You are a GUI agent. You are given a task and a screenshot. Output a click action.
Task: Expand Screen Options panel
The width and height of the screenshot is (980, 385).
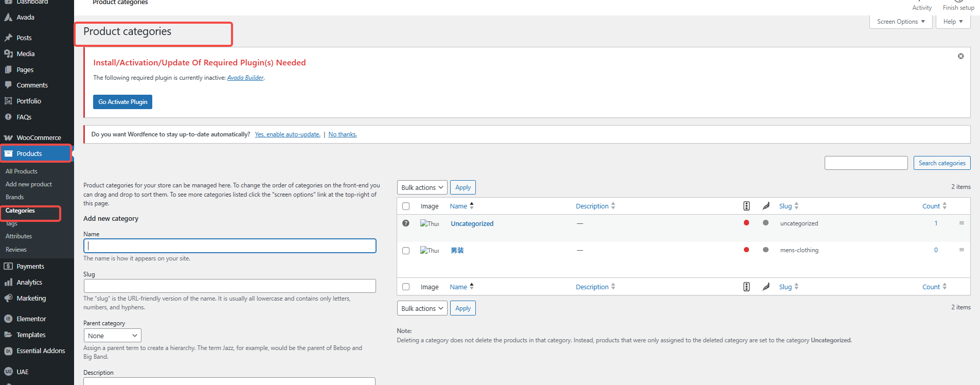click(900, 22)
